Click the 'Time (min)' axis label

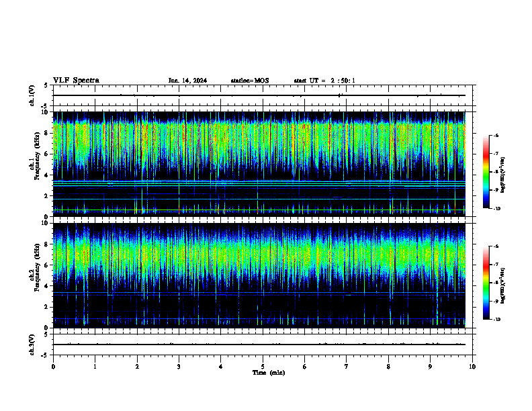pyautogui.click(x=269, y=373)
